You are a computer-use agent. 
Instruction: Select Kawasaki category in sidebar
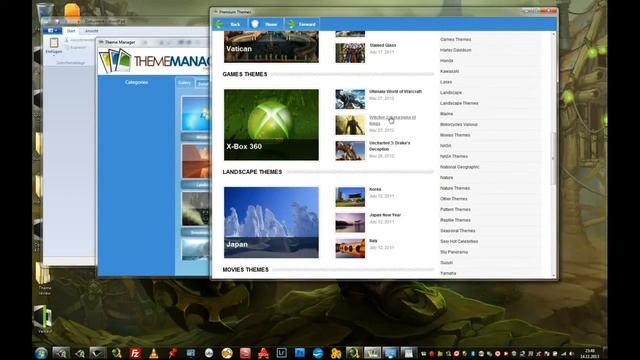tap(449, 71)
